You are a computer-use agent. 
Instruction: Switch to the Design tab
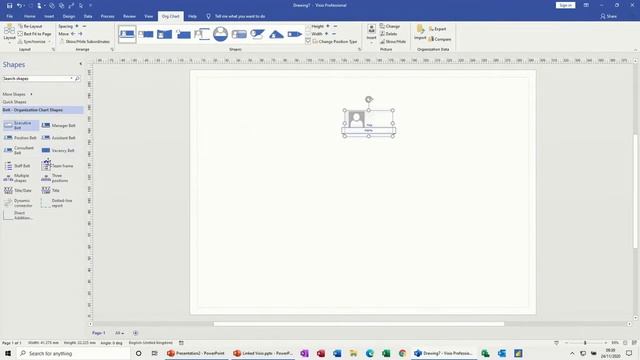click(69, 16)
